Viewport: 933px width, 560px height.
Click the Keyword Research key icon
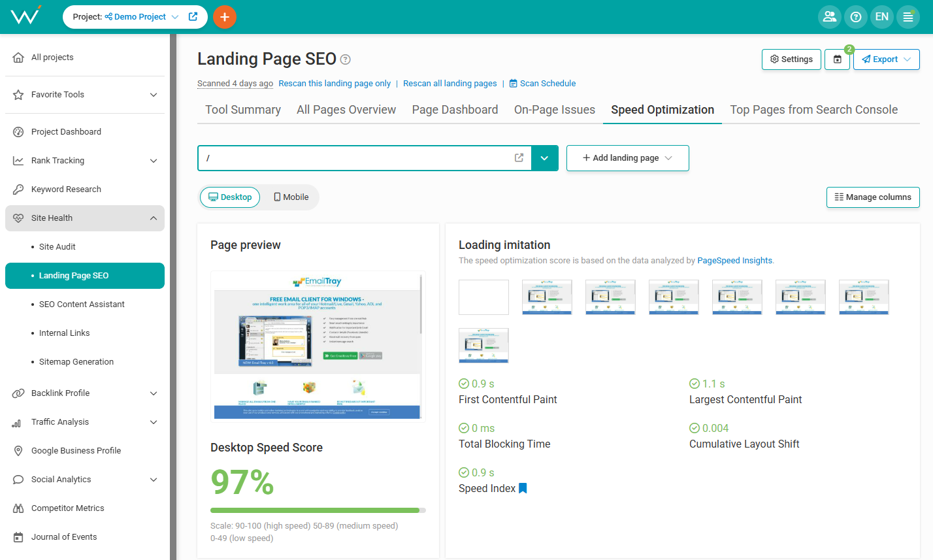click(18, 189)
